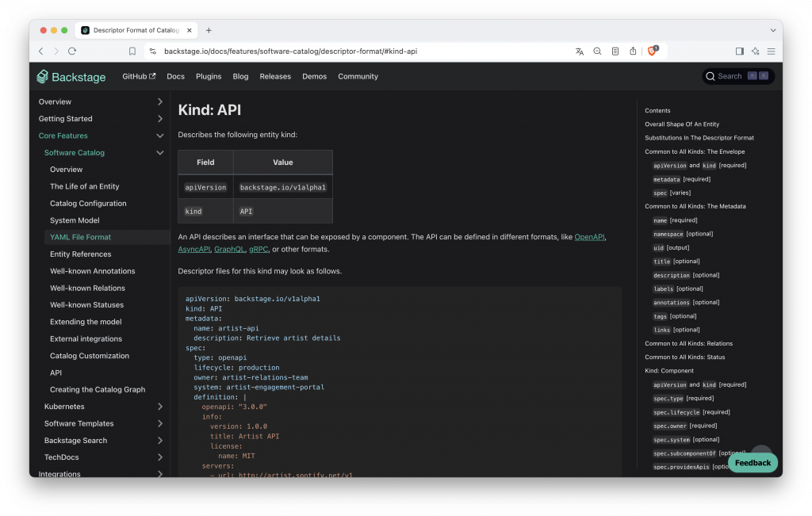
Task: Collapse the Core Features section chevron
Action: [x=160, y=136]
